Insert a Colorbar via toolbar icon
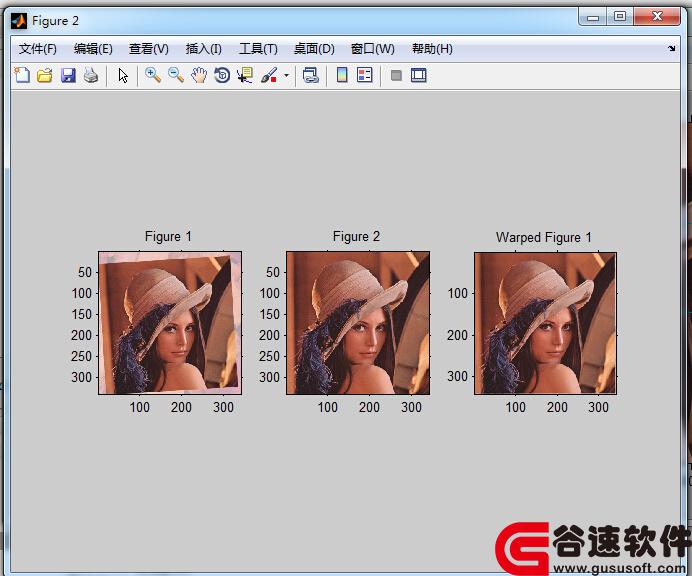 (x=342, y=75)
